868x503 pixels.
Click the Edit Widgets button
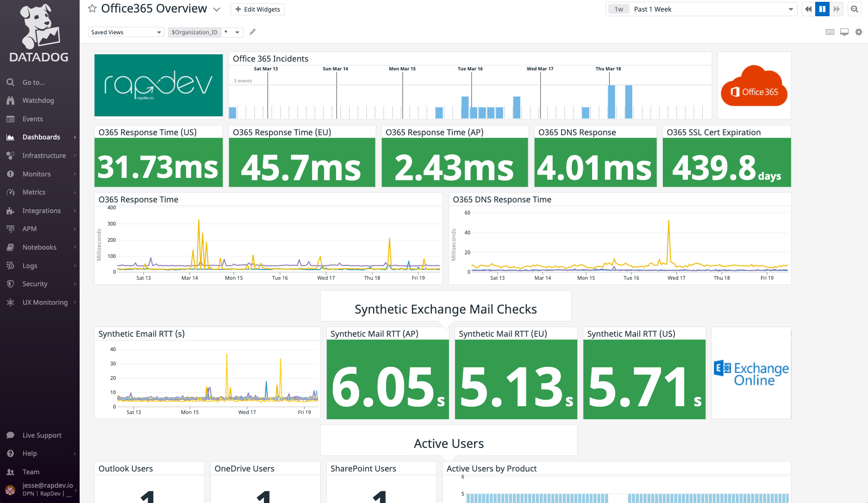click(x=257, y=9)
